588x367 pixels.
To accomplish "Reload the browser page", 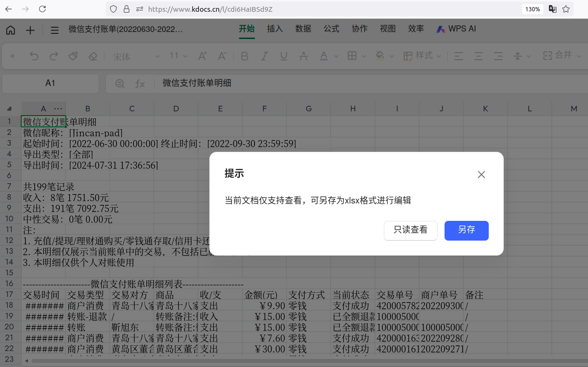I will pyautogui.click(x=42, y=9).
